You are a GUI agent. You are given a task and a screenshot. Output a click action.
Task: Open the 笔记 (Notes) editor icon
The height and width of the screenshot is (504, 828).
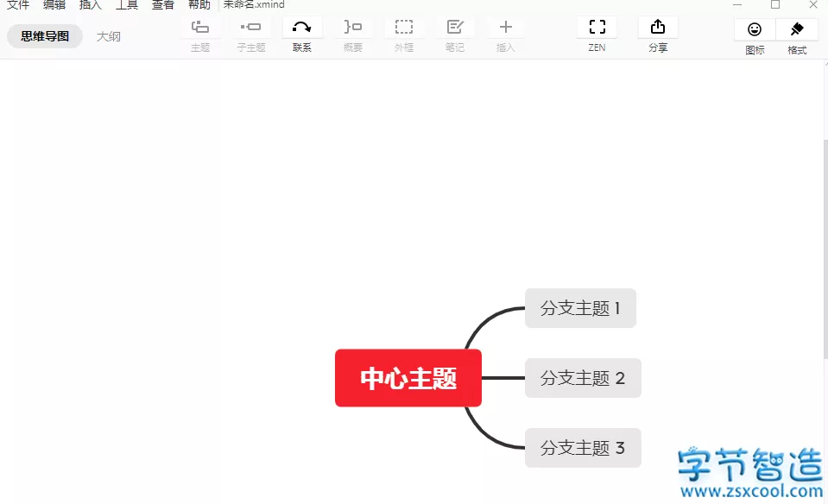click(x=455, y=35)
